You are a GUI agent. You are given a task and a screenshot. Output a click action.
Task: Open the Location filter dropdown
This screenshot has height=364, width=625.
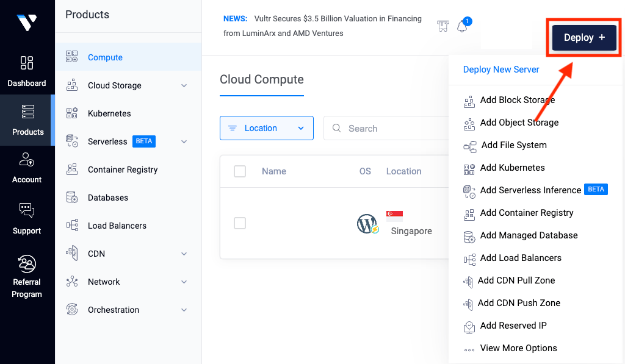coord(267,128)
